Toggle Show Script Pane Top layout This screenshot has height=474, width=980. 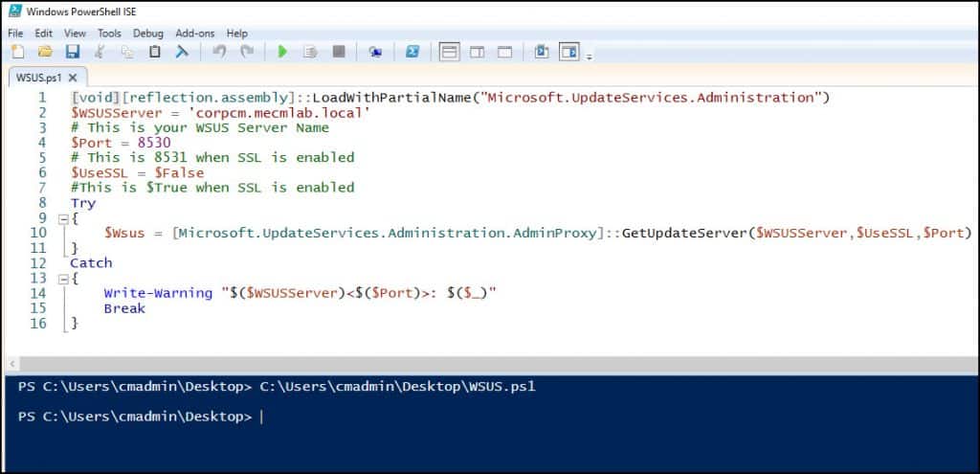point(449,52)
